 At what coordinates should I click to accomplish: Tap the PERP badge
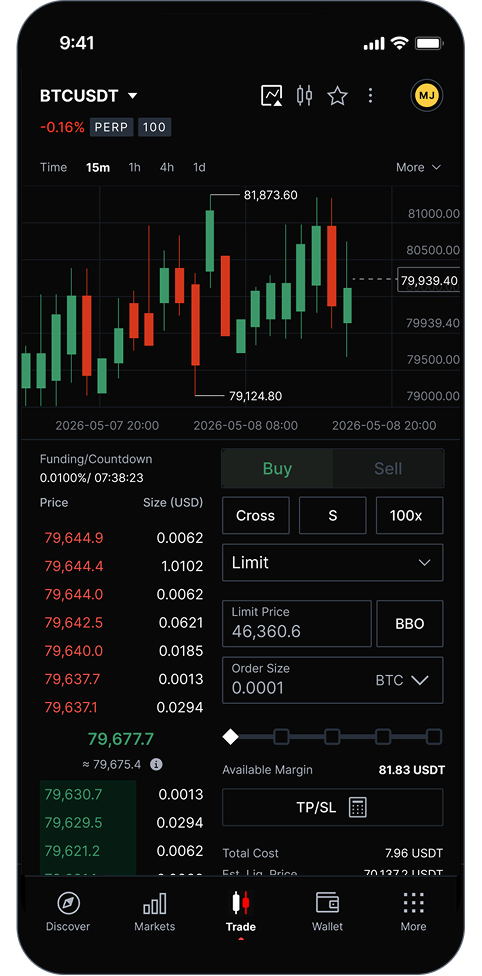[x=112, y=128]
